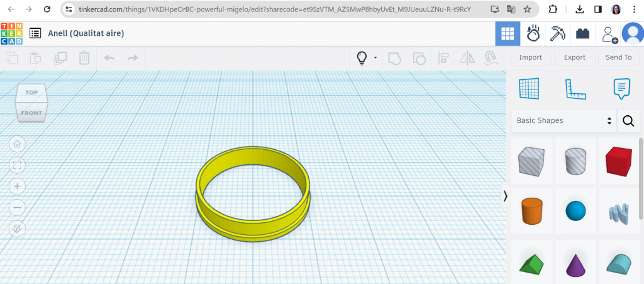Toggle perspective/orthographic view button

coord(17,229)
